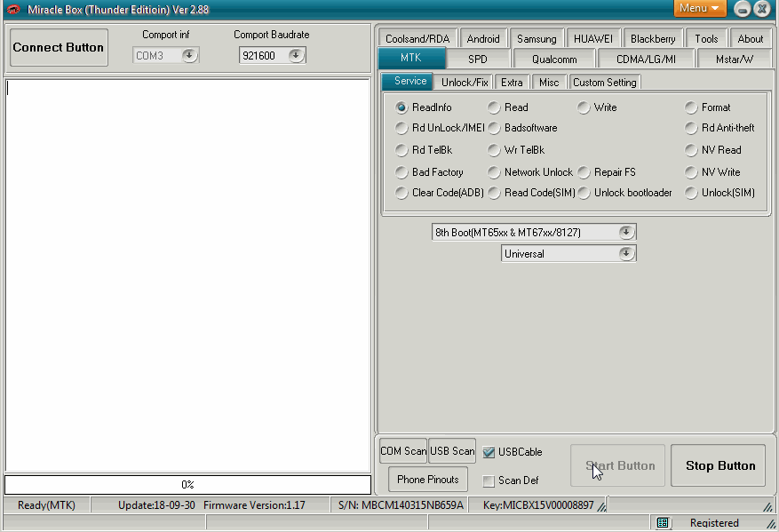779x532 pixels.
Task: Select the MTK tab
Action: coord(411,58)
